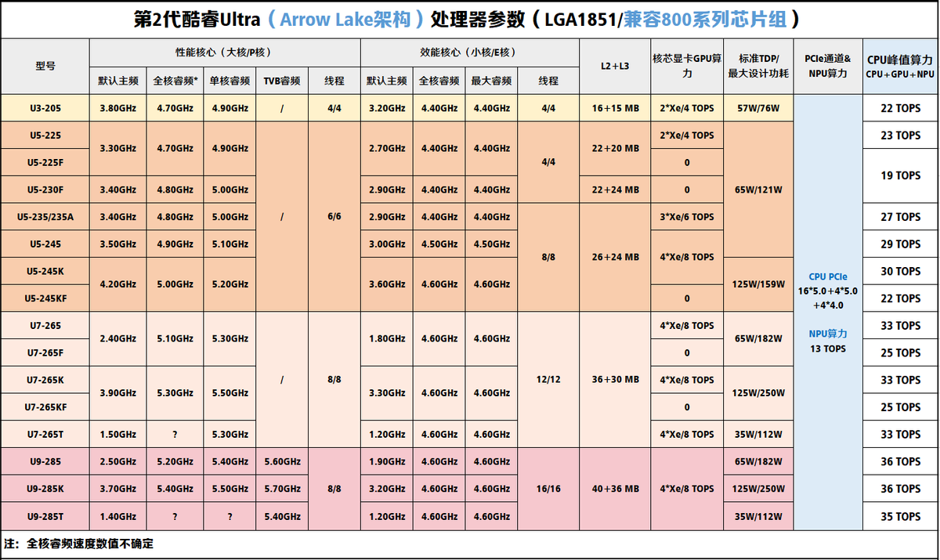Click the 35 TOPS peak value
Screen dimensions: 940x560
900,516
